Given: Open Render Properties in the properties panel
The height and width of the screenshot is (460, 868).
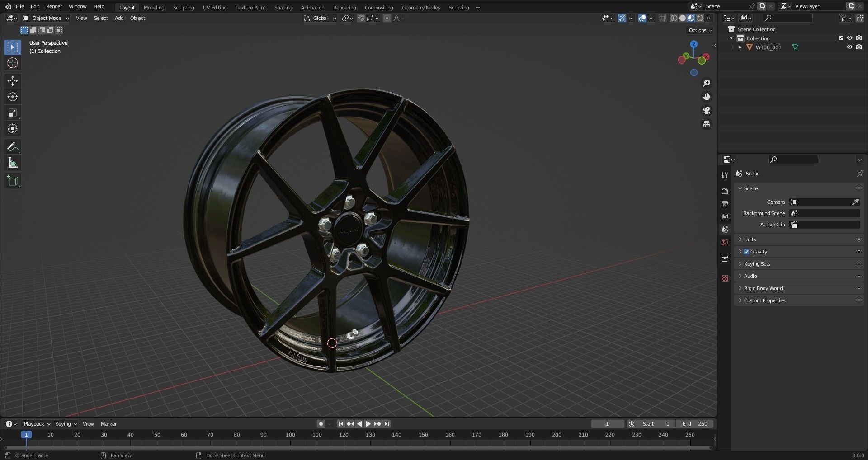Looking at the screenshot, I should pos(725,191).
